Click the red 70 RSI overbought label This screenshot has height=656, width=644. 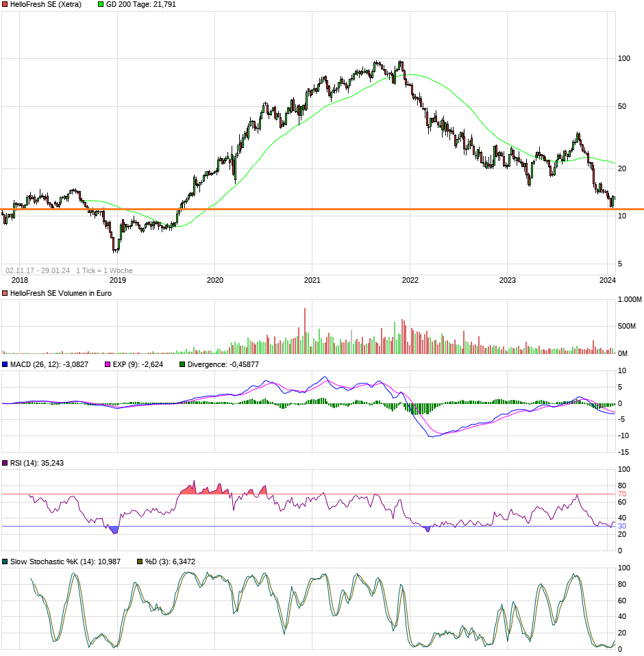pyautogui.click(x=622, y=494)
